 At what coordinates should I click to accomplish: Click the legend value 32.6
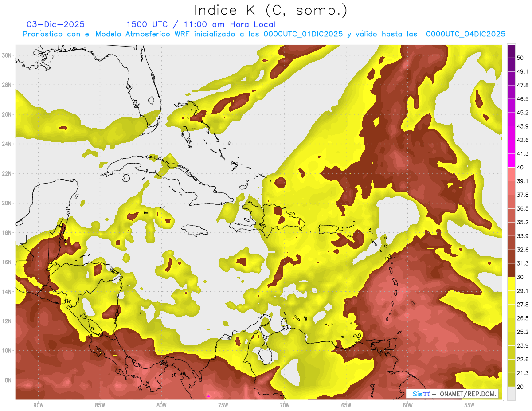tap(523, 250)
